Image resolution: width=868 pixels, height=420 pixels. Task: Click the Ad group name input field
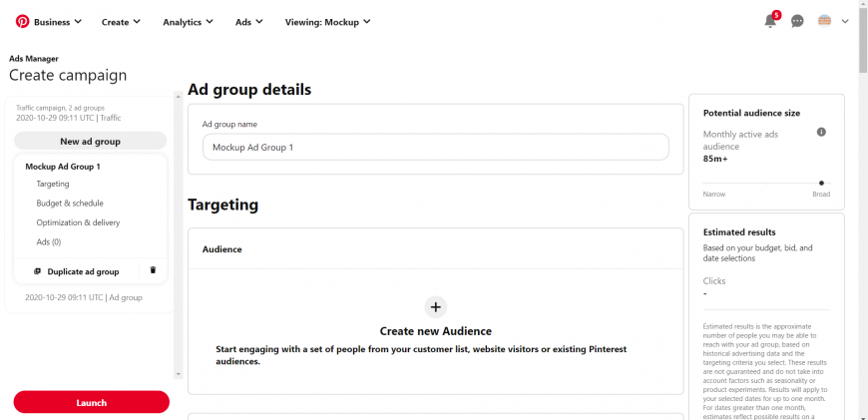pos(436,148)
